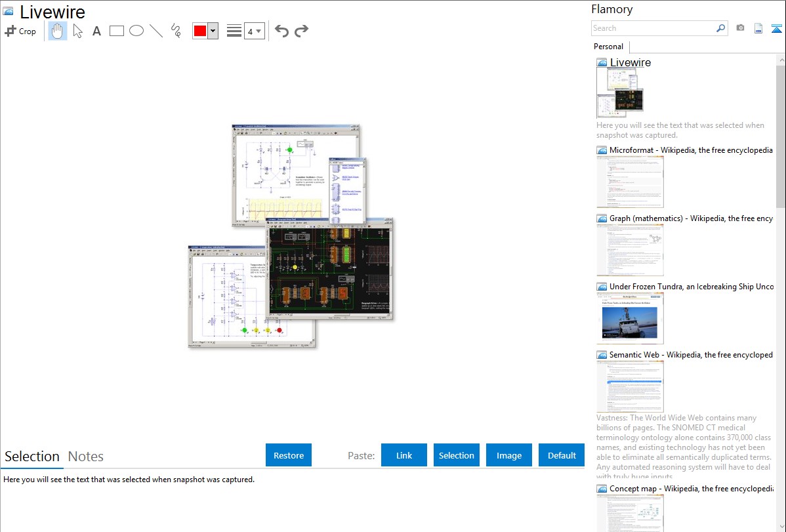Viewport: 786px width, 532px height.
Task: Click the Livewire heading text
Action: point(52,12)
